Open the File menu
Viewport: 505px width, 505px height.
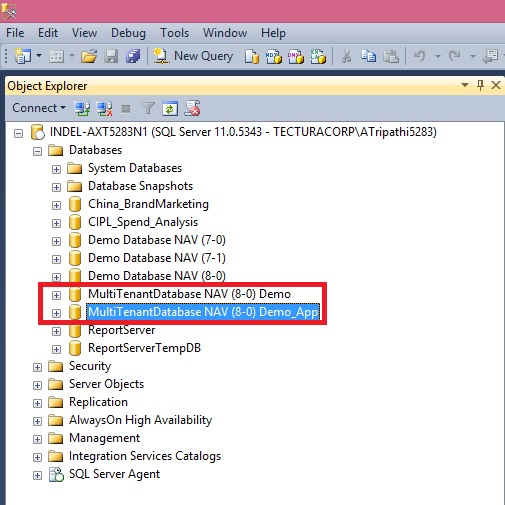[15, 33]
